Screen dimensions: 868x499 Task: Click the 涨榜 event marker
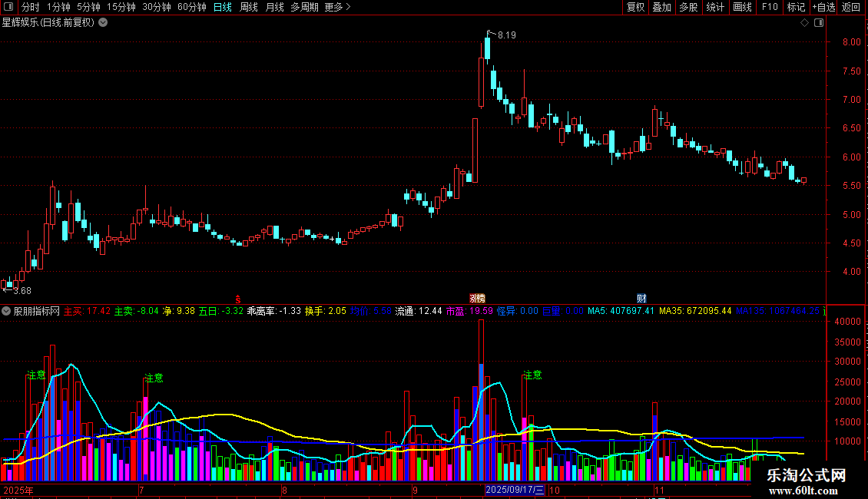point(477,299)
